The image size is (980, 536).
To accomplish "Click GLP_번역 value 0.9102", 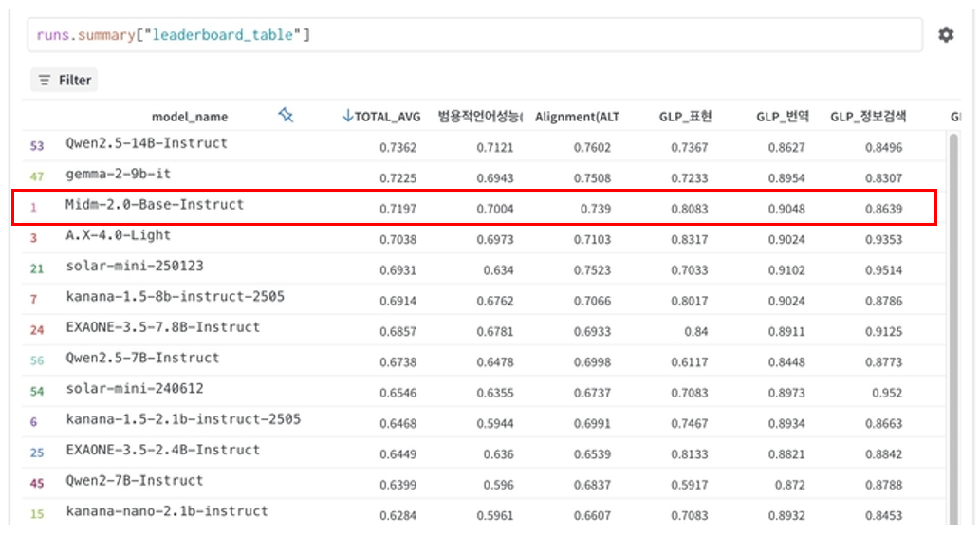I will click(x=786, y=269).
